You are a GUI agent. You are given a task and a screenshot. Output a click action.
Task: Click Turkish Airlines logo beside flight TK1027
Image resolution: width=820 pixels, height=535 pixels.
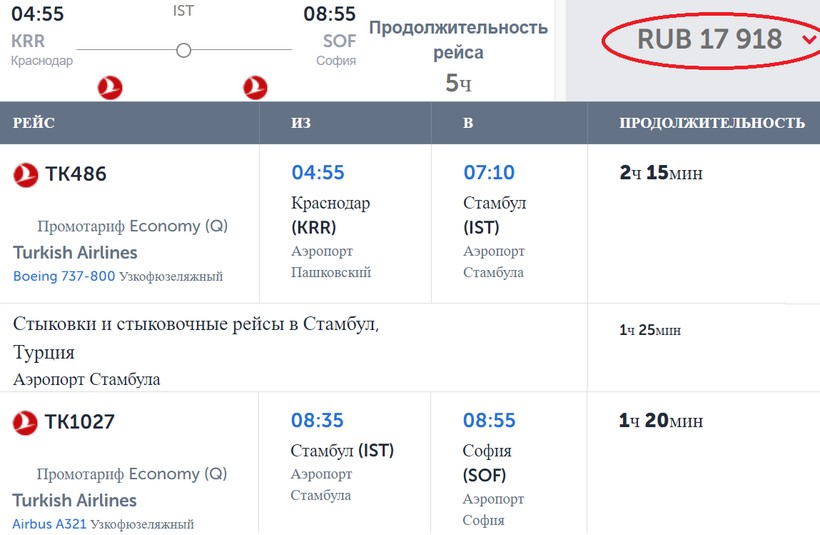[25, 422]
